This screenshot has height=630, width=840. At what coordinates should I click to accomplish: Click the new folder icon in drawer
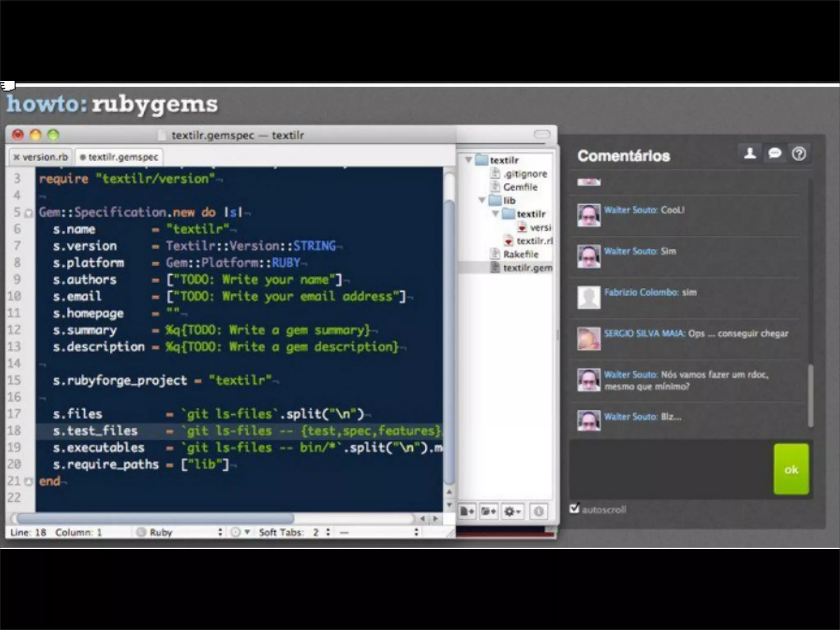click(x=488, y=511)
